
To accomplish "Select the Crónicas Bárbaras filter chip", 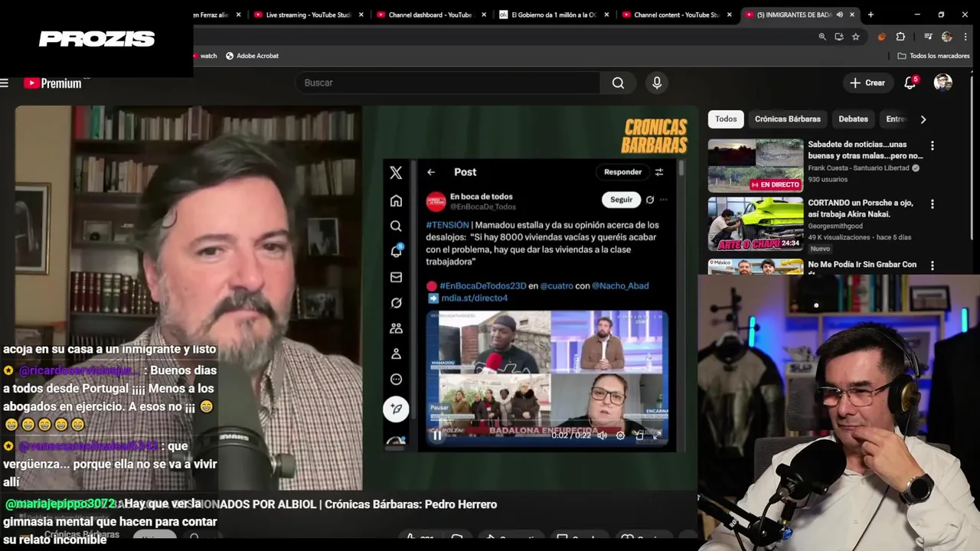I will tap(787, 119).
